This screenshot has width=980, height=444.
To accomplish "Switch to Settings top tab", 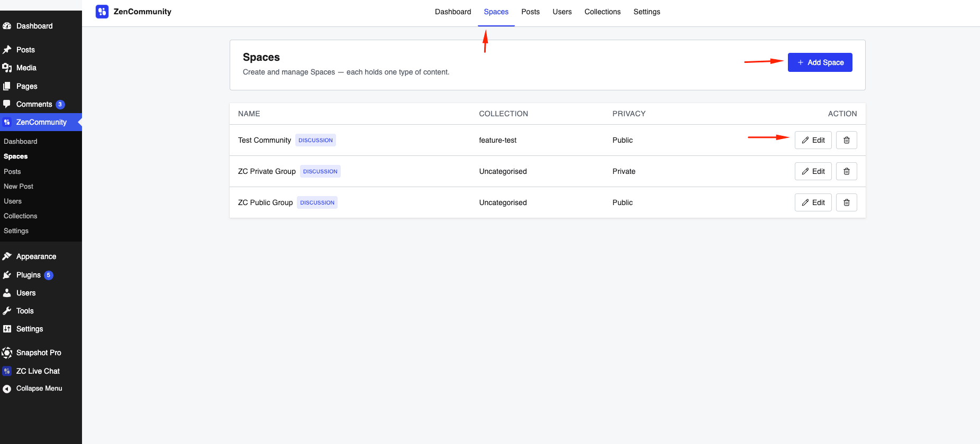I will coord(647,12).
